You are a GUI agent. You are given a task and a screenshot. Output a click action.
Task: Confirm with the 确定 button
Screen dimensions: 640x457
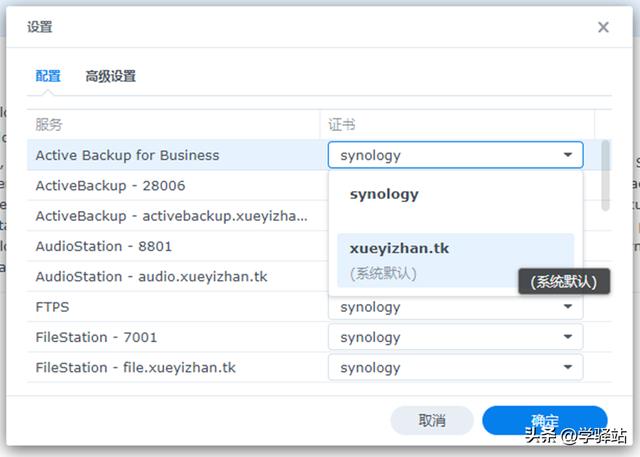545,420
